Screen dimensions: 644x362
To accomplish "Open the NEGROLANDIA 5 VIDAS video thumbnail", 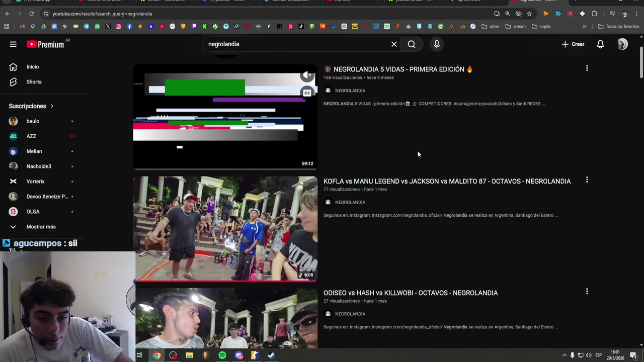I will [225, 117].
